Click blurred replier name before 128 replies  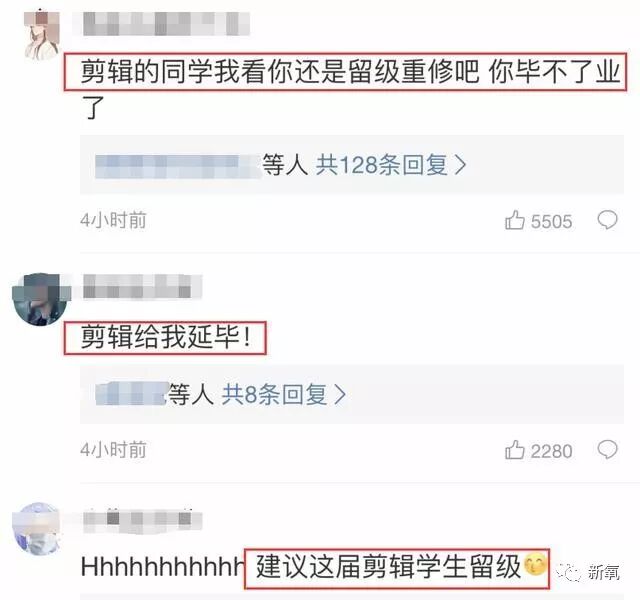pos(178,167)
